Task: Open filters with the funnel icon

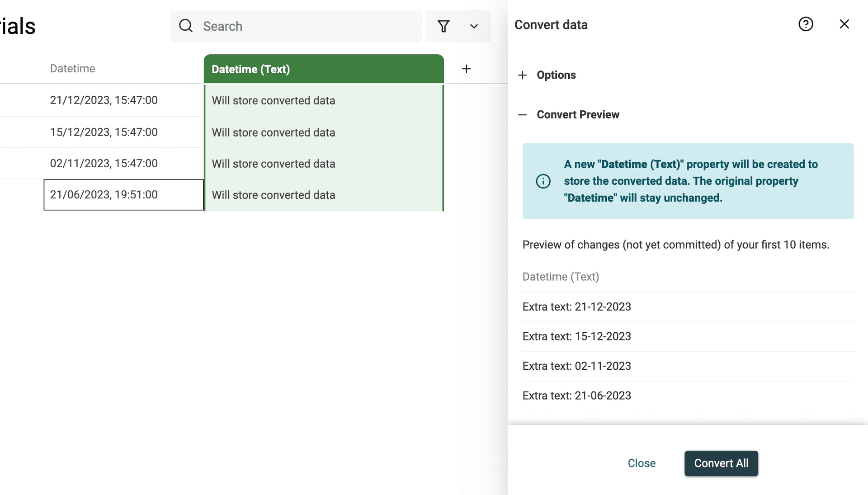Action: [444, 26]
